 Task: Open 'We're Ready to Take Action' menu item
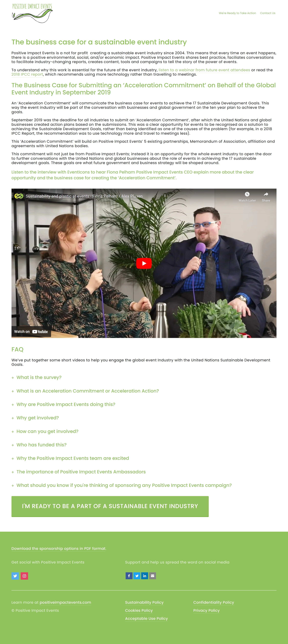[237, 13]
